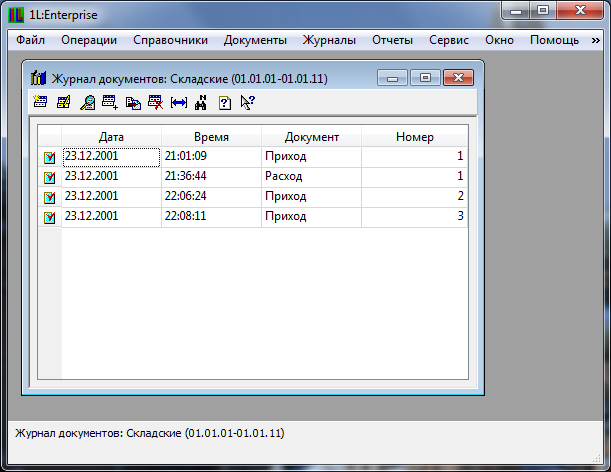This screenshot has height=472, width=611.
Task: Select the 21:01:09 time cell
Action: pyautogui.click(x=210, y=157)
